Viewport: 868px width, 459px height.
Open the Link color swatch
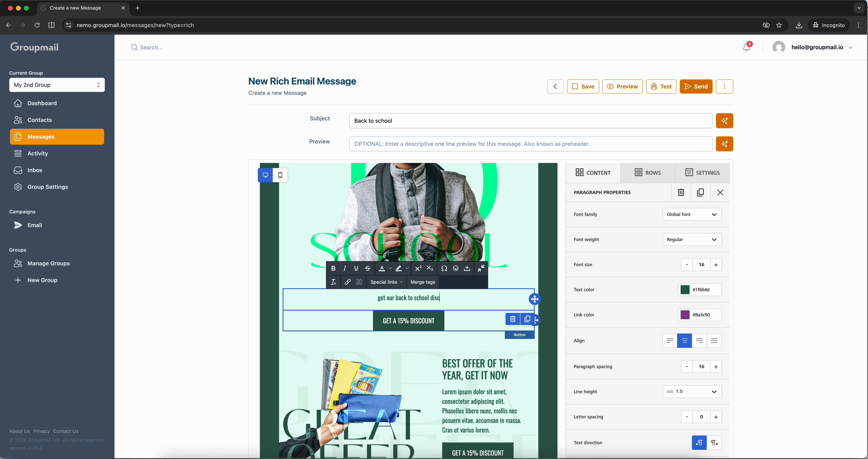685,315
